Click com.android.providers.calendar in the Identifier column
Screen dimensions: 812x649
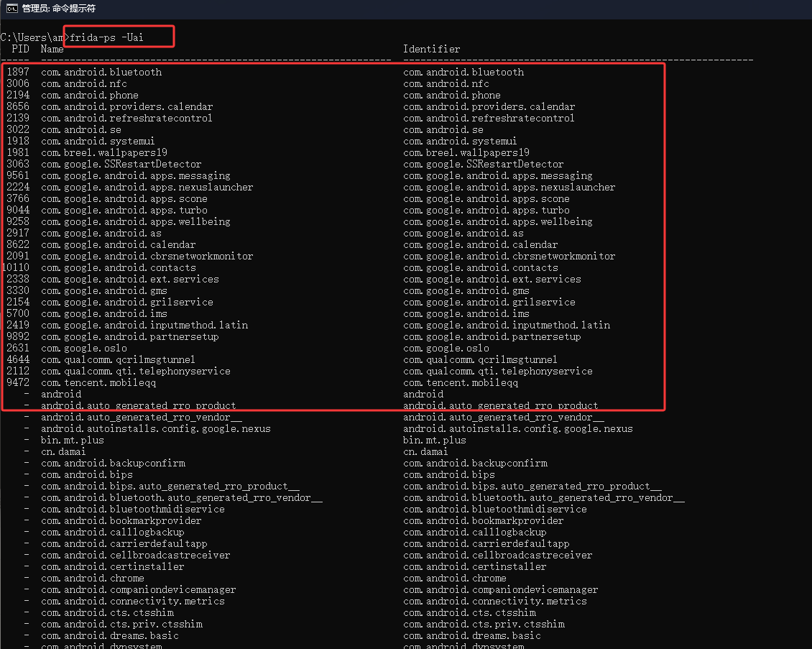pos(489,106)
